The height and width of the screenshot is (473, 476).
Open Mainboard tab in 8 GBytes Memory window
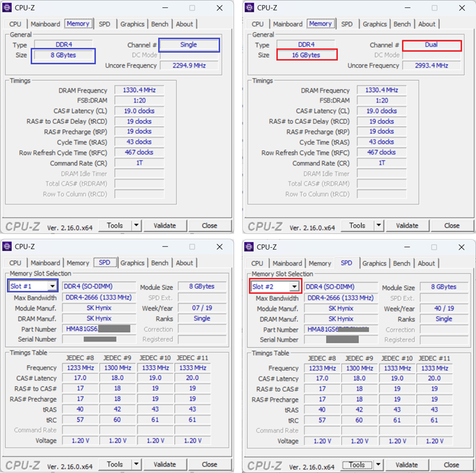coord(45,24)
